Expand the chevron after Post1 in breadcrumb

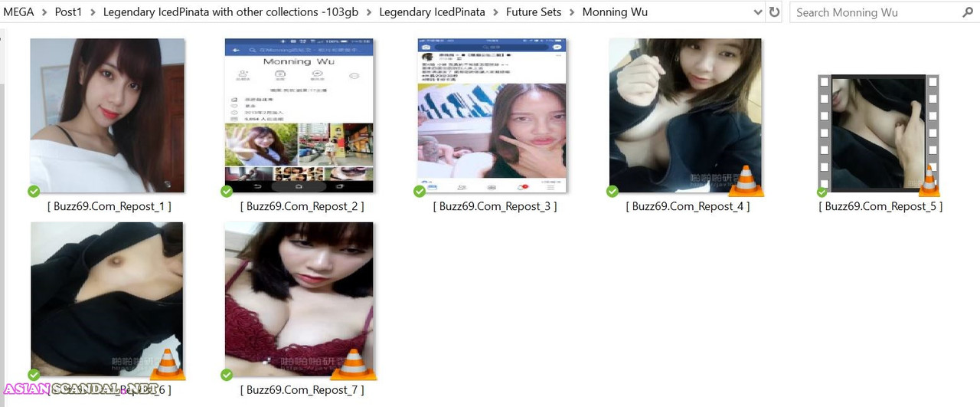[x=92, y=12]
